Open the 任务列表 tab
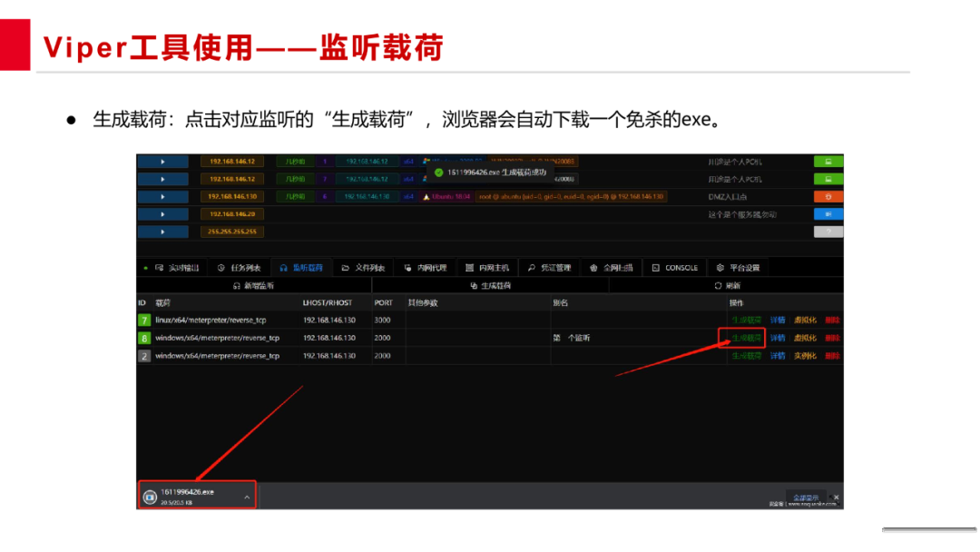980x552 pixels. pos(240,268)
